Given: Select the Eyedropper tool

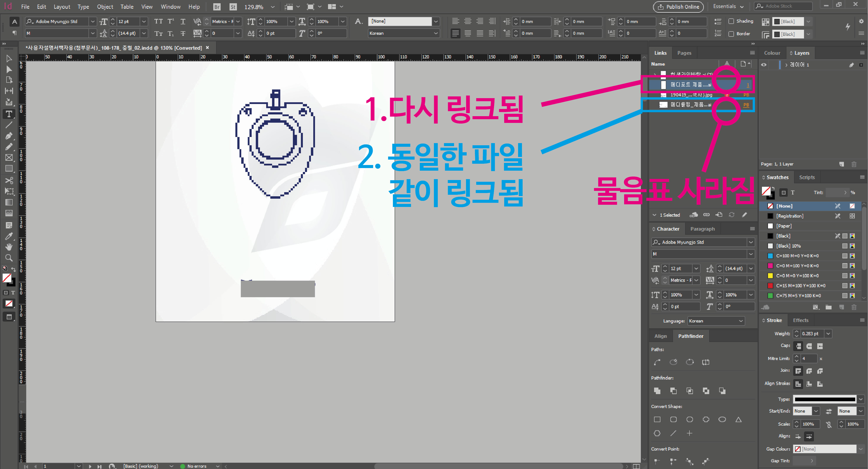Looking at the screenshot, I should (9, 236).
